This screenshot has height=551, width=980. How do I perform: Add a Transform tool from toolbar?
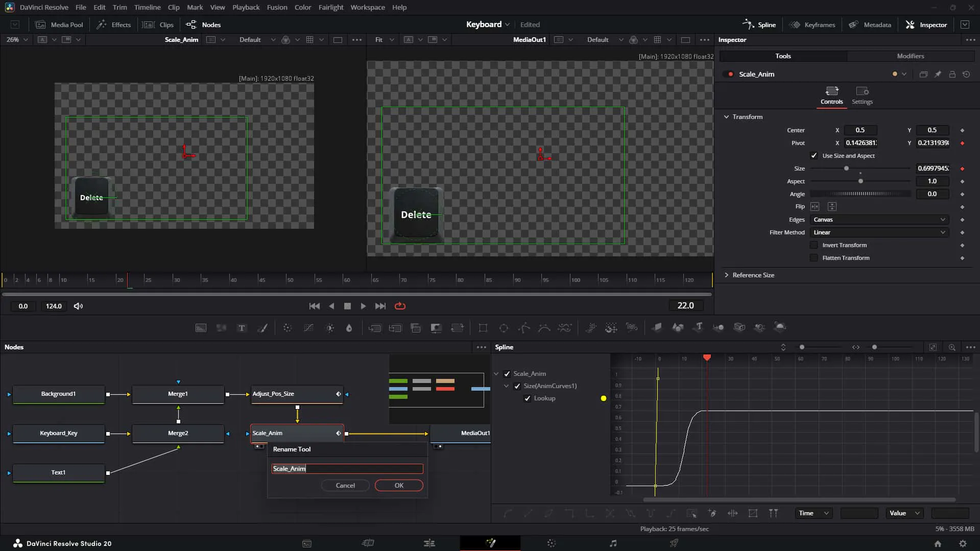457,328
